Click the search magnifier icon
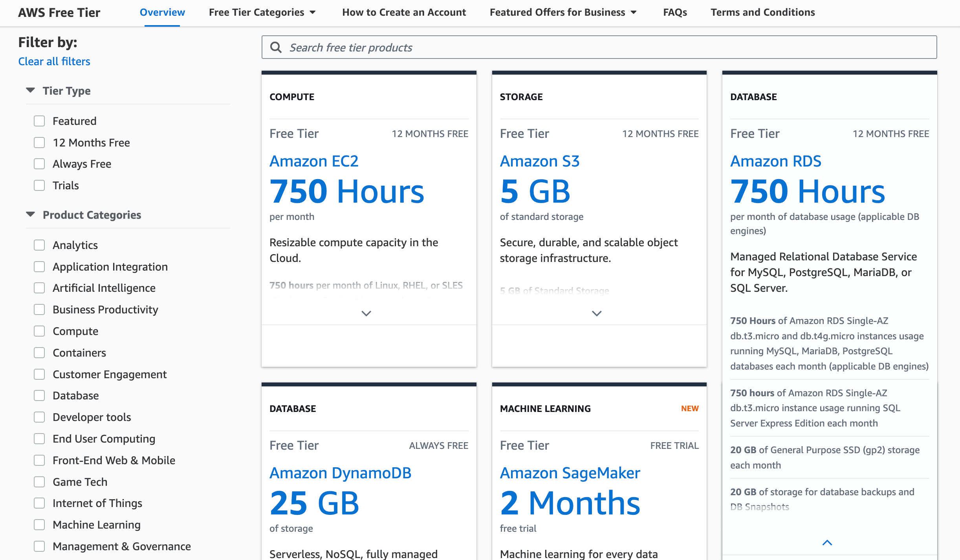This screenshot has width=960, height=560. [276, 48]
